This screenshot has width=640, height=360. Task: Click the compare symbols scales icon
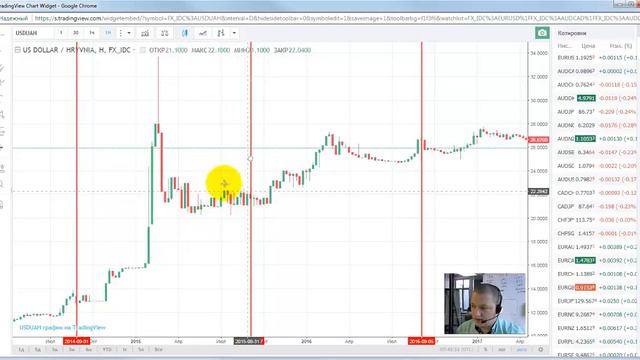[164, 33]
